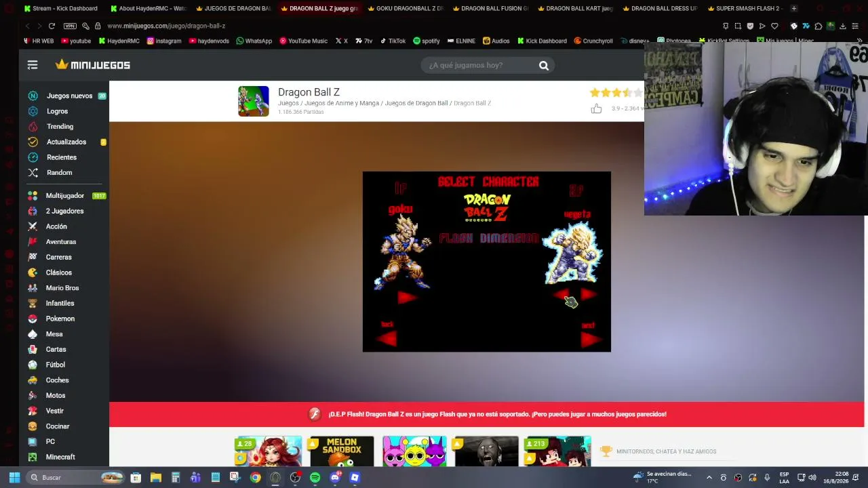868x488 pixels.
Task: Switch to Stream - Kick Dashboard tab
Action: [60, 8]
